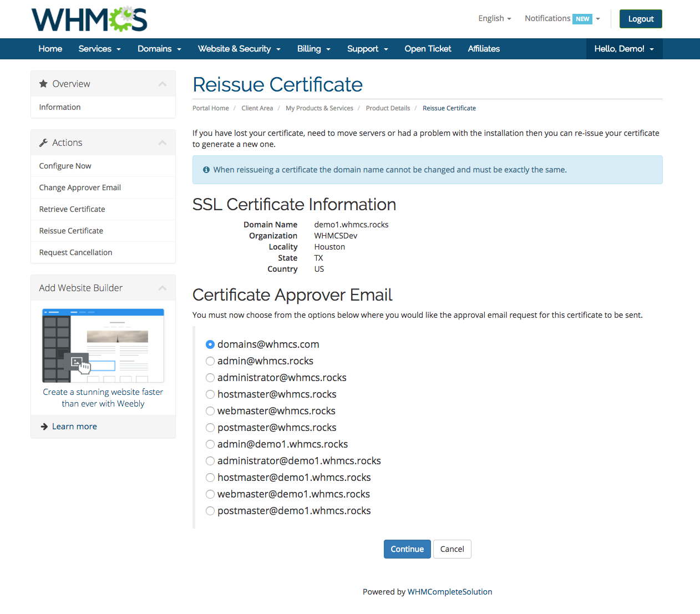This screenshot has width=700, height=614.
Task: Click the wrench icon beside Actions
Action: 43,143
